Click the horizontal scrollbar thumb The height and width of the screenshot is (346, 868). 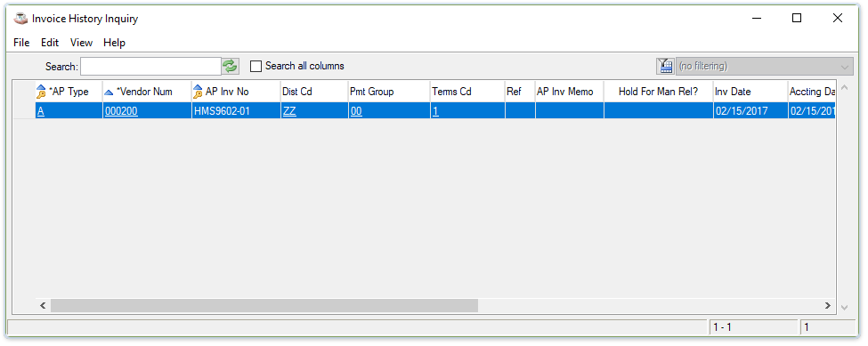(x=264, y=305)
